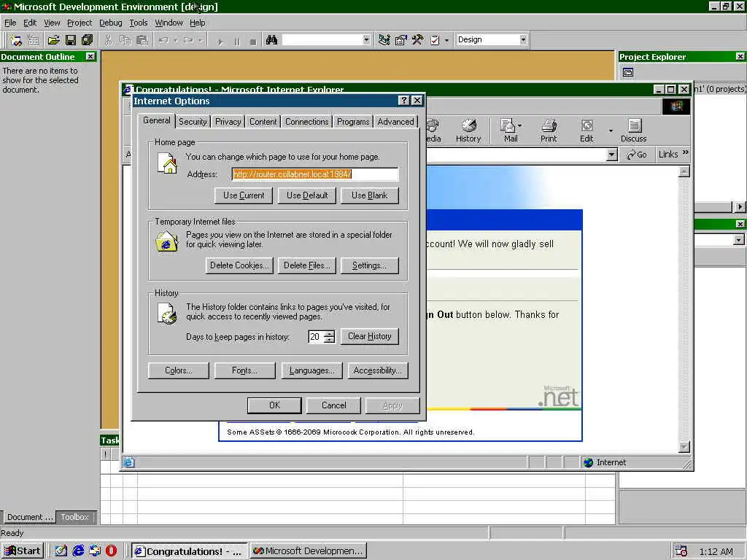The height and width of the screenshot is (560, 747).
Task: Click the Paste toolbar icon
Action: (142, 41)
